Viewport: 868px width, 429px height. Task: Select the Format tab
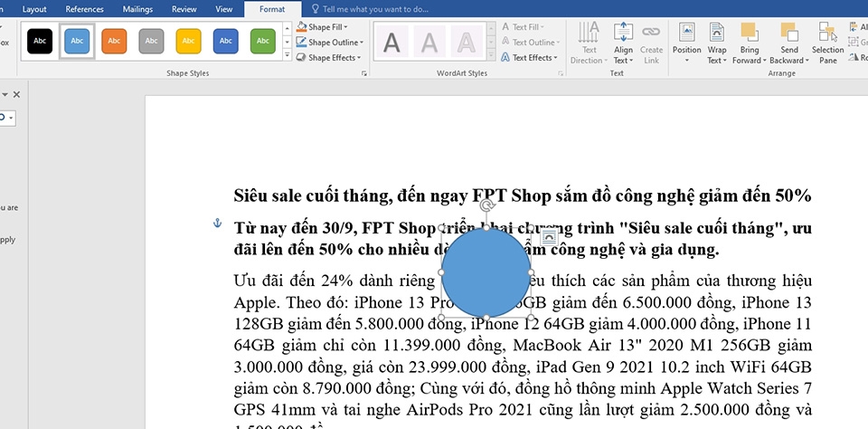pyautogui.click(x=272, y=9)
